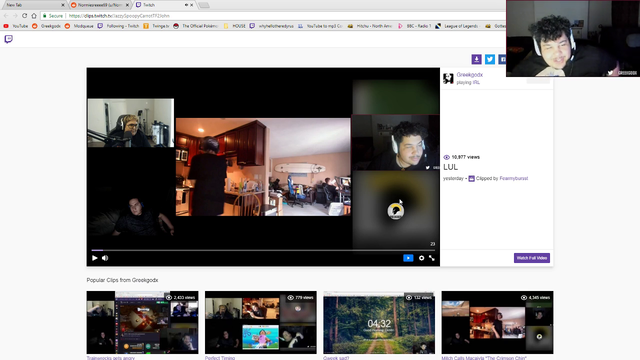Open clip player settings gear
Screen dimensions: 640x360
[x=421, y=258]
